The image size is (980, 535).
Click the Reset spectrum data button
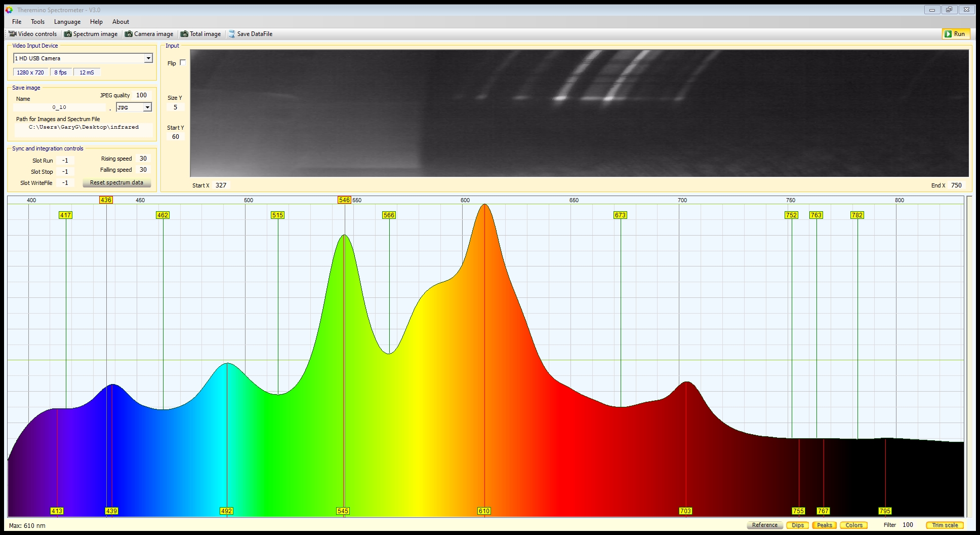(116, 182)
